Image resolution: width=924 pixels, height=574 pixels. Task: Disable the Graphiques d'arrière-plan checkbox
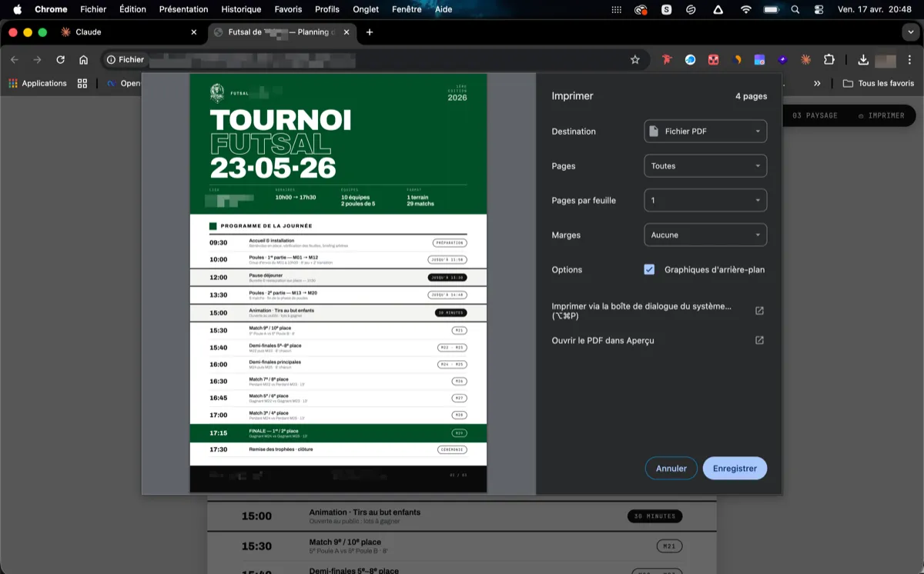tap(650, 269)
